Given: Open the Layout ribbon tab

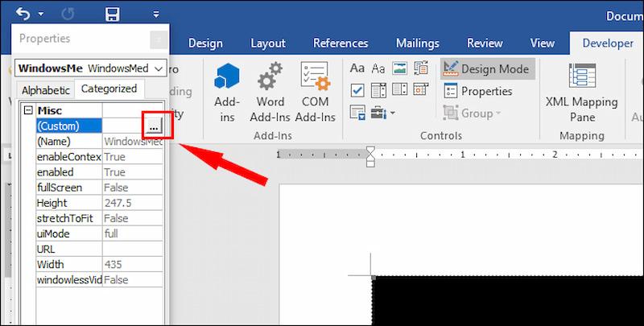Looking at the screenshot, I should coord(268,43).
